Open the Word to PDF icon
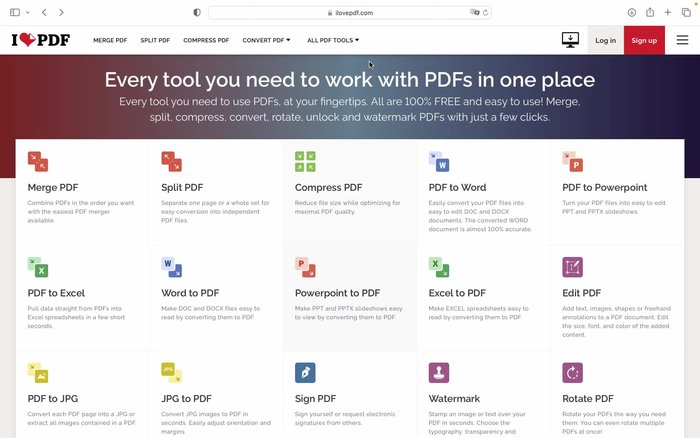The width and height of the screenshot is (700, 438). tap(171, 267)
